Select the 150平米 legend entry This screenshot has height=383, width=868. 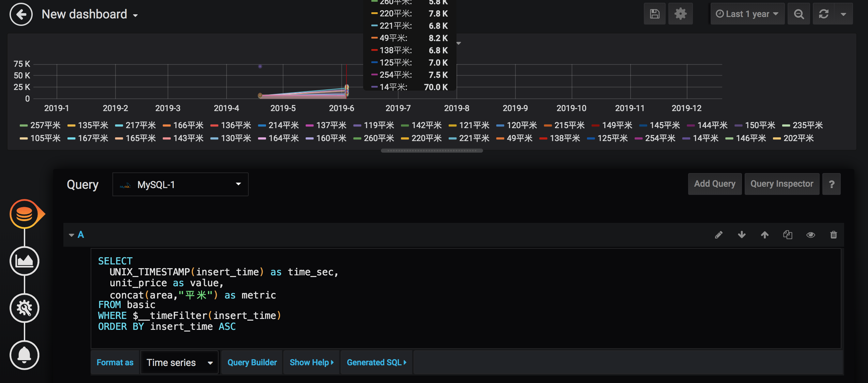click(x=760, y=125)
